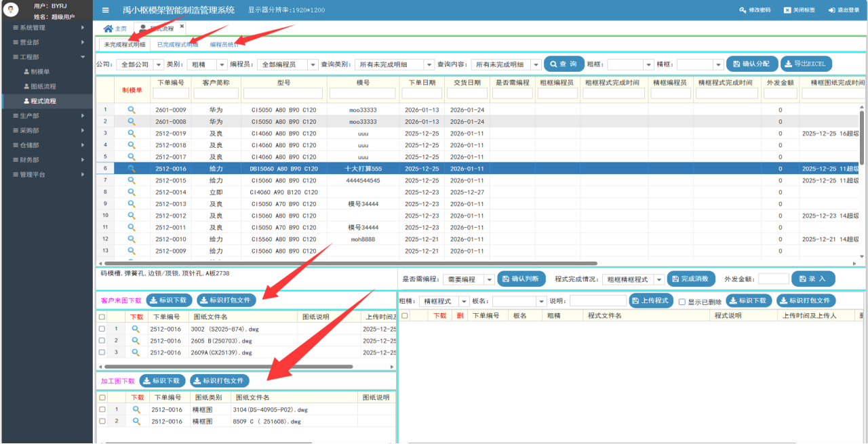Click the 导出EXCEL button
Screen dimensions: 868x444
coord(806,64)
